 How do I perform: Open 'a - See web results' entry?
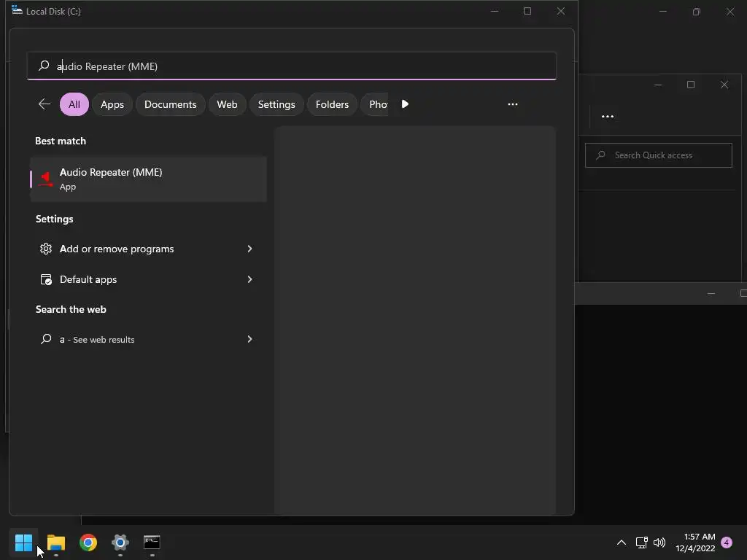[148, 339]
